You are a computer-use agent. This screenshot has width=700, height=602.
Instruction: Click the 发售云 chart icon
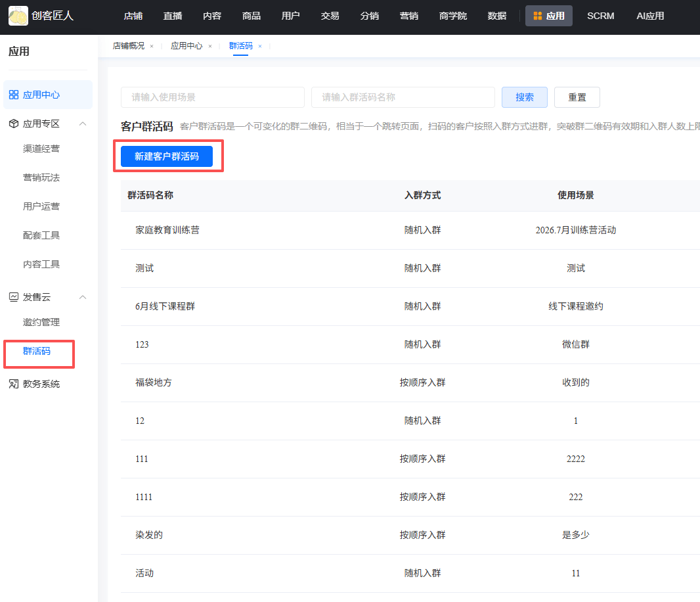tap(14, 297)
